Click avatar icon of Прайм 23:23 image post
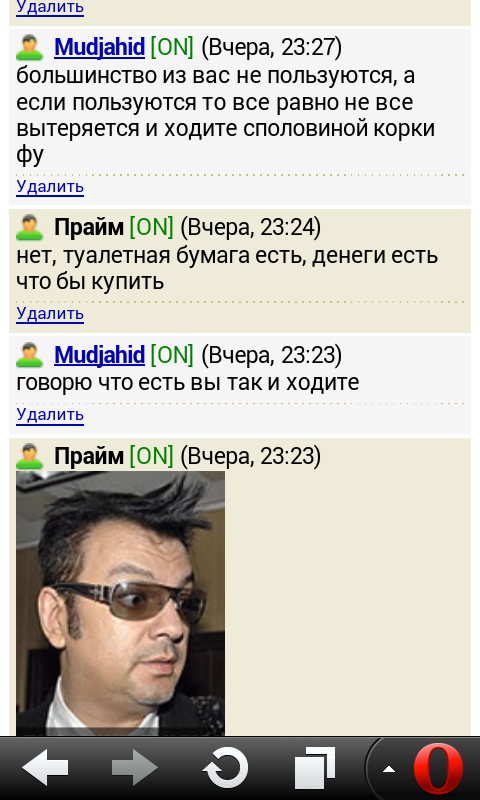The width and height of the screenshot is (480, 800). [30, 456]
